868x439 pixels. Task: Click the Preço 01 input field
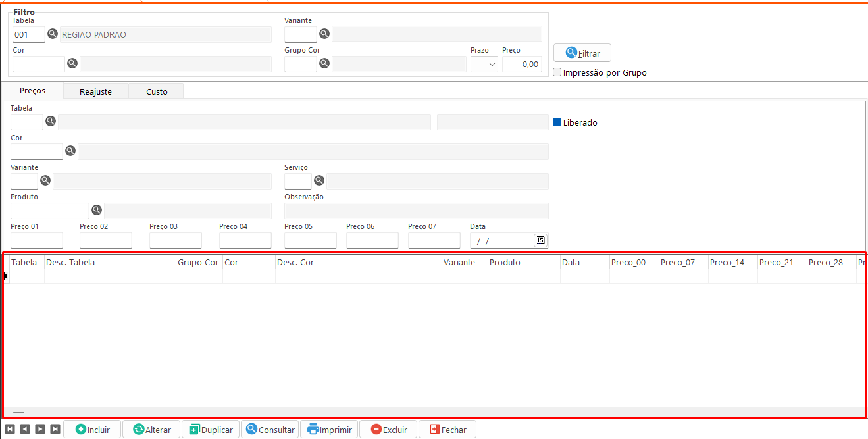(37, 240)
